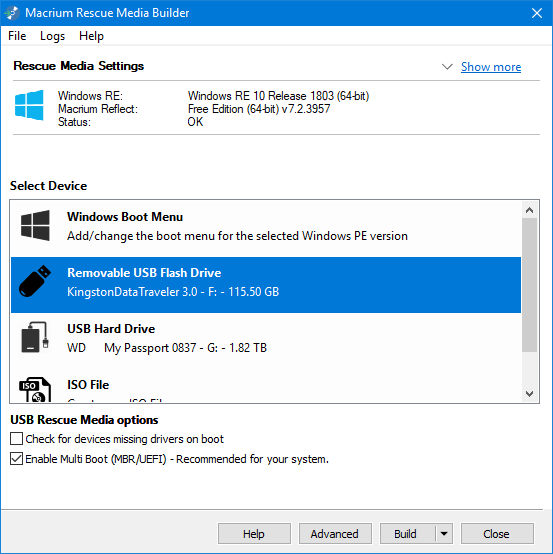Open the Help menu
The image size is (553, 554).
coord(91,36)
